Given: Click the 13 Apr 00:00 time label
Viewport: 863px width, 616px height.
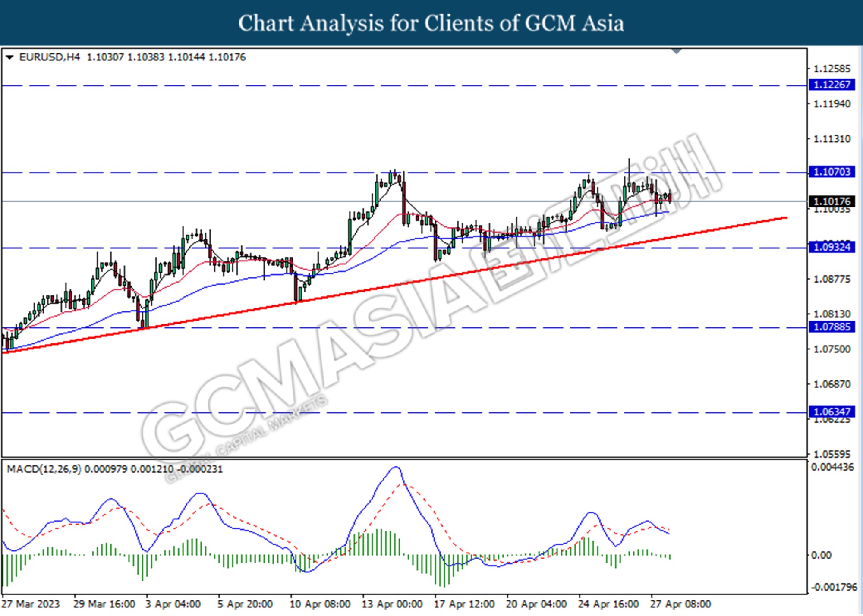Looking at the screenshot, I should 392,604.
